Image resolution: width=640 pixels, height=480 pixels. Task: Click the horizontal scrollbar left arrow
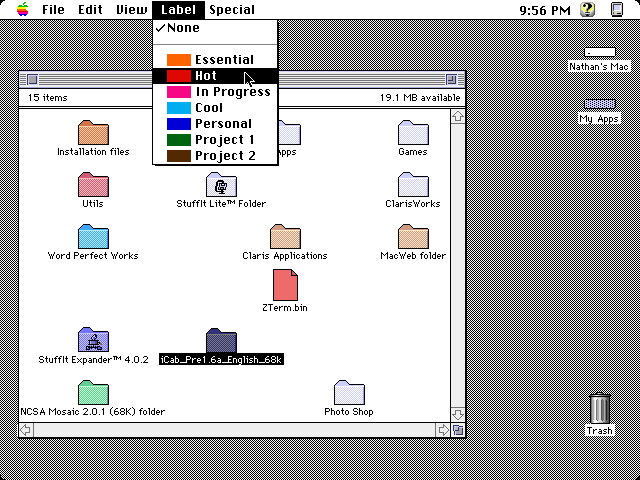click(27, 429)
